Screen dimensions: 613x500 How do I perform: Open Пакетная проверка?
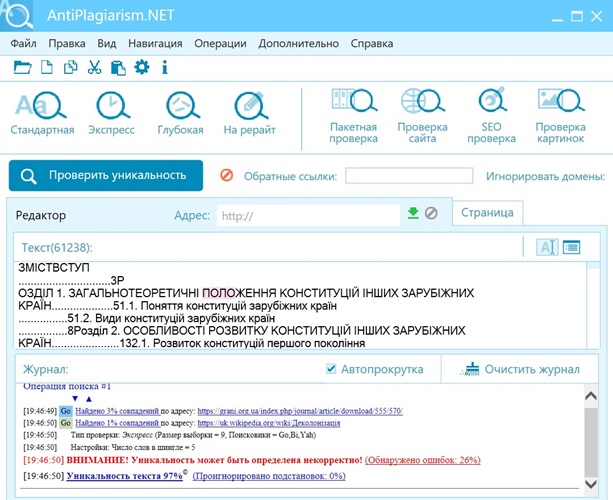[x=353, y=116]
